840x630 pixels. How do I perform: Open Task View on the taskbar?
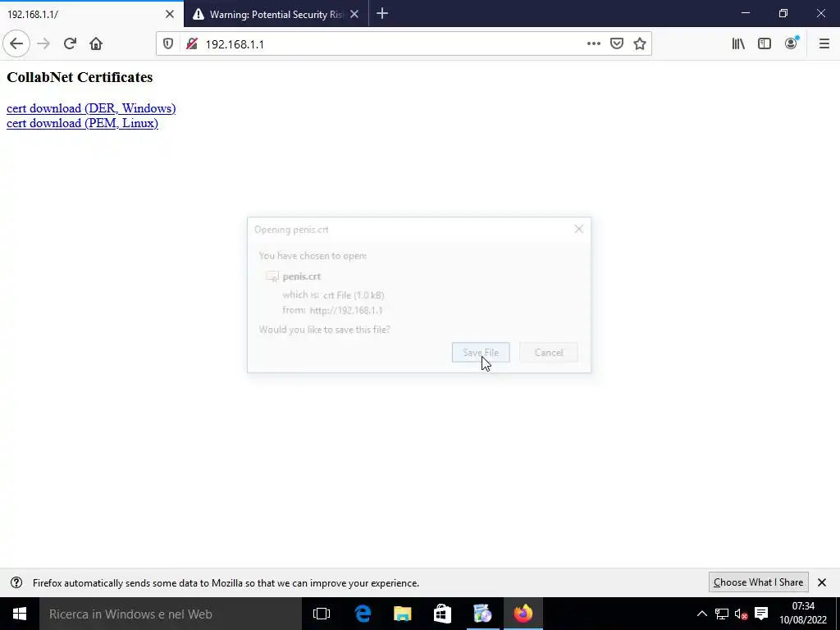(322, 614)
